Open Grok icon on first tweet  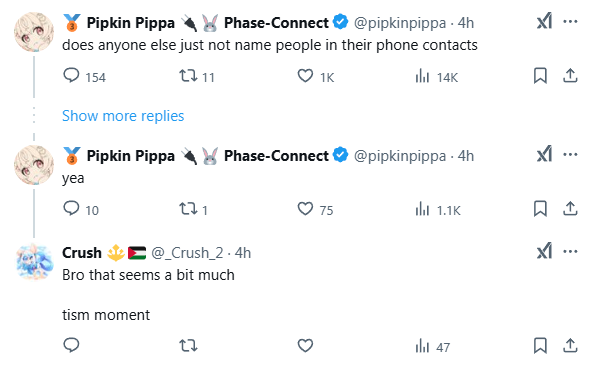544,22
